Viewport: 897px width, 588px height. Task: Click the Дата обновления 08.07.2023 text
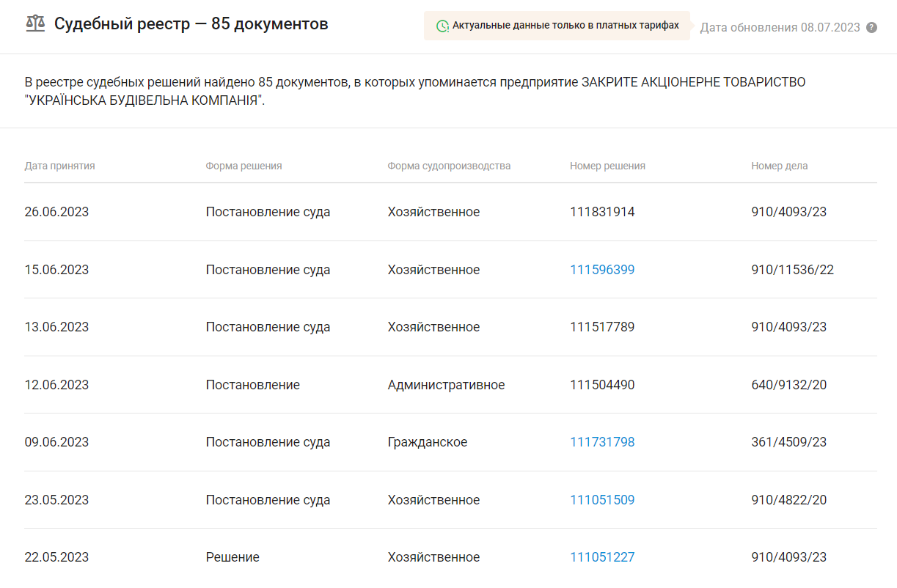[x=780, y=28]
